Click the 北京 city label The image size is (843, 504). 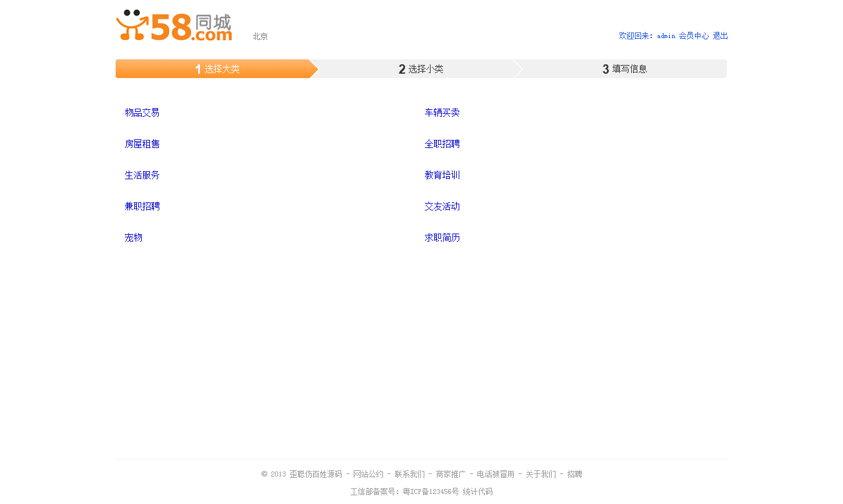(x=260, y=37)
